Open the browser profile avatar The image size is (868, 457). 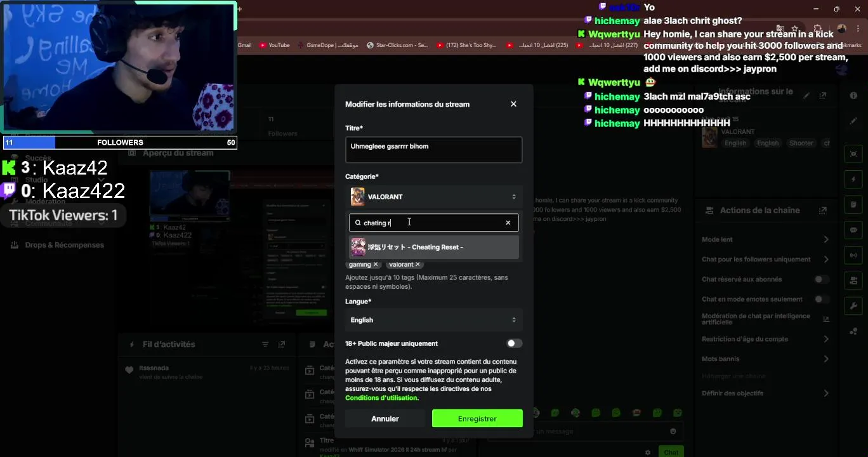(841, 29)
